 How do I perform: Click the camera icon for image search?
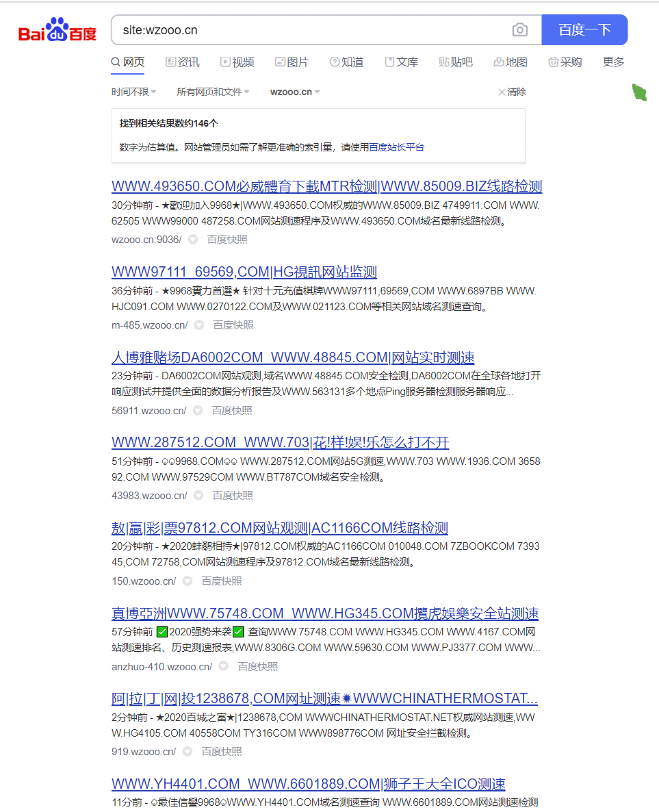pos(519,29)
